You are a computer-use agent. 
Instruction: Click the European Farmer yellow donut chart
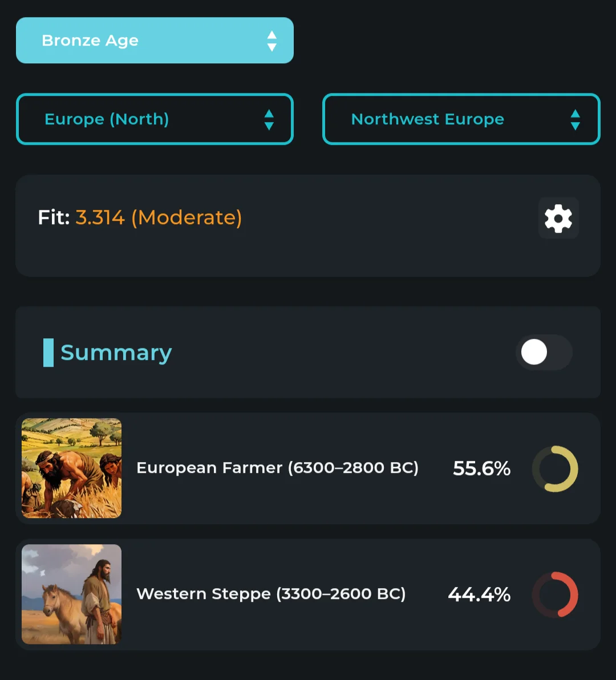coord(555,469)
